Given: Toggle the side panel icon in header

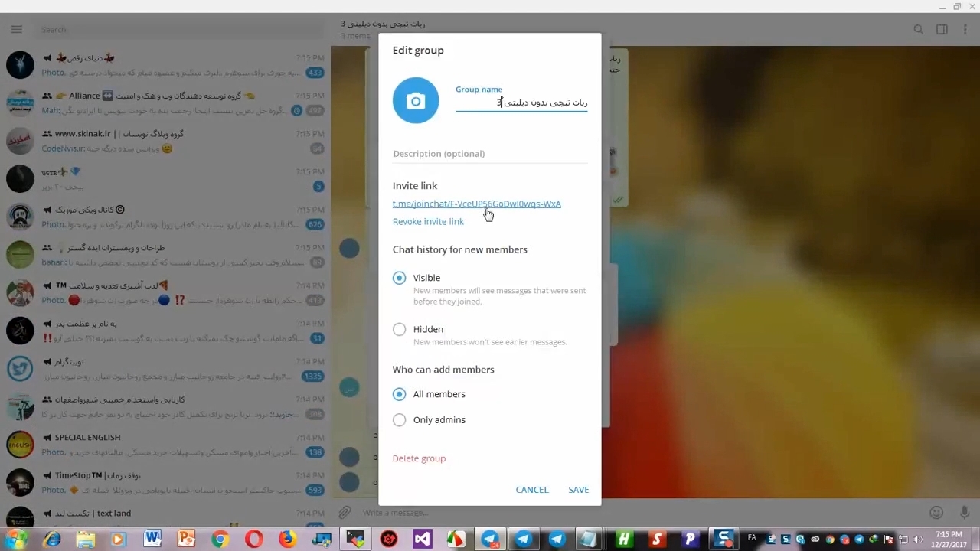Looking at the screenshot, I should (x=942, y=30).
